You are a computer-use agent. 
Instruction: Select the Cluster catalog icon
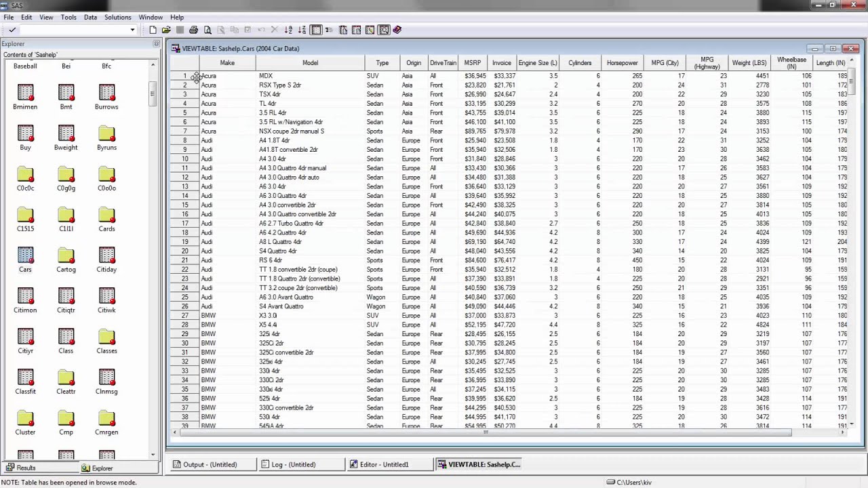click(x=25, y=418)
